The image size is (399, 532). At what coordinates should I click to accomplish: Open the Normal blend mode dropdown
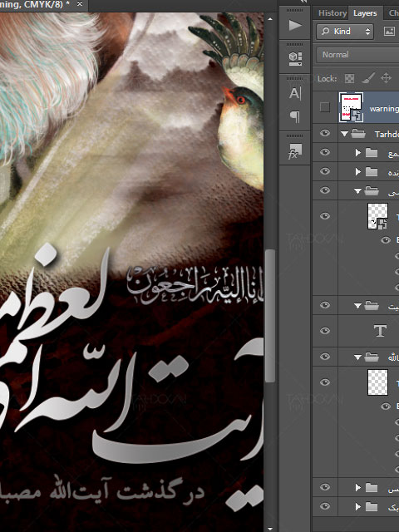(357, 55)
